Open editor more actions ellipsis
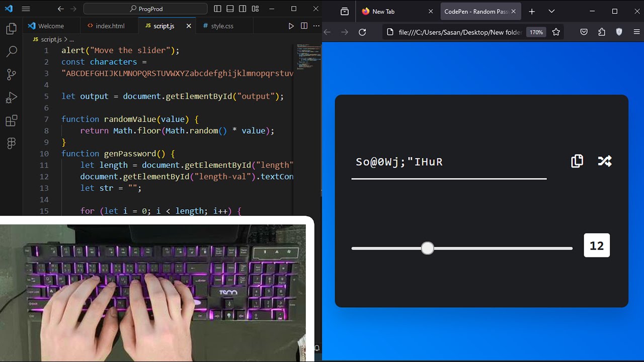The height and width of the screenshot is (362, 644). [x=316, y=26]
